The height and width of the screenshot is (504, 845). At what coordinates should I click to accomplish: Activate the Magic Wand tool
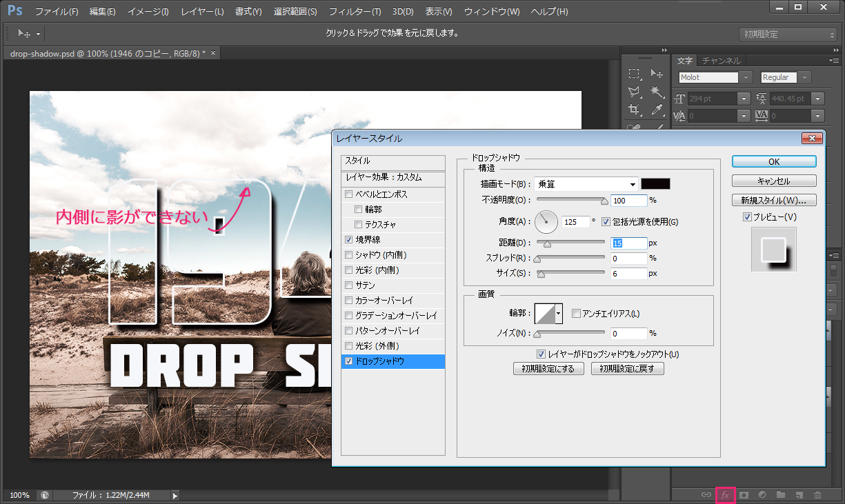tap(657, 92)
